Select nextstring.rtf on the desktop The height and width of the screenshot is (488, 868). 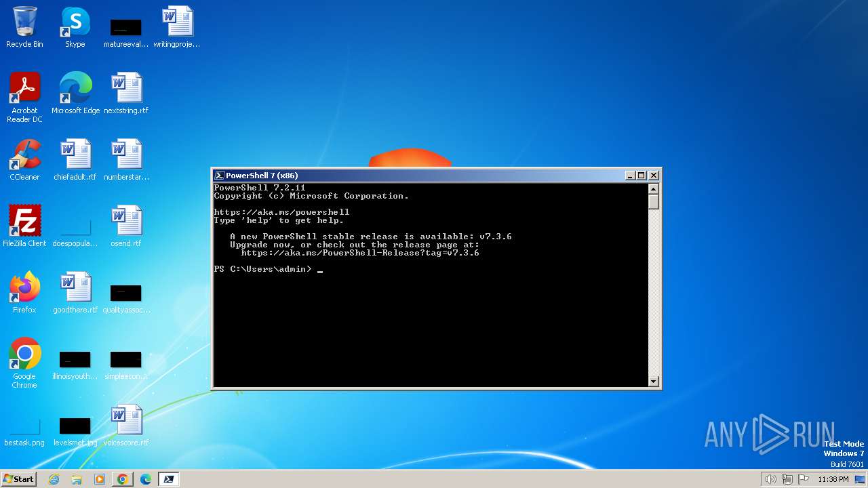(126, 93)
